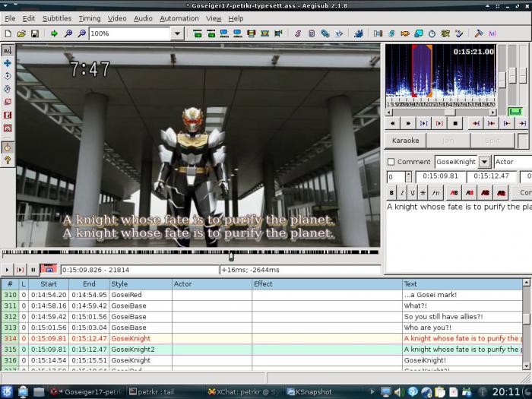Click subtitle start time field 0:15:09.81

click(440, 176)
